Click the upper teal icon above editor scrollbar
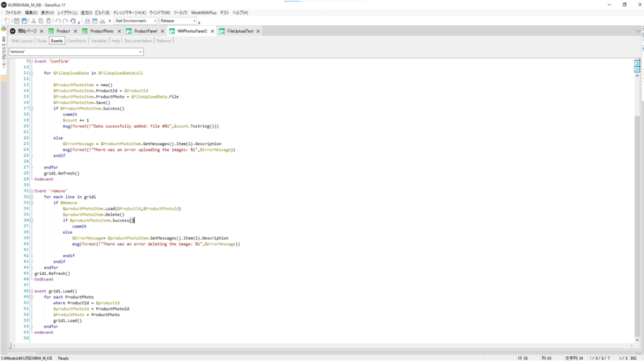Viewport: 644px width, 364px height. tap(637, 63)
